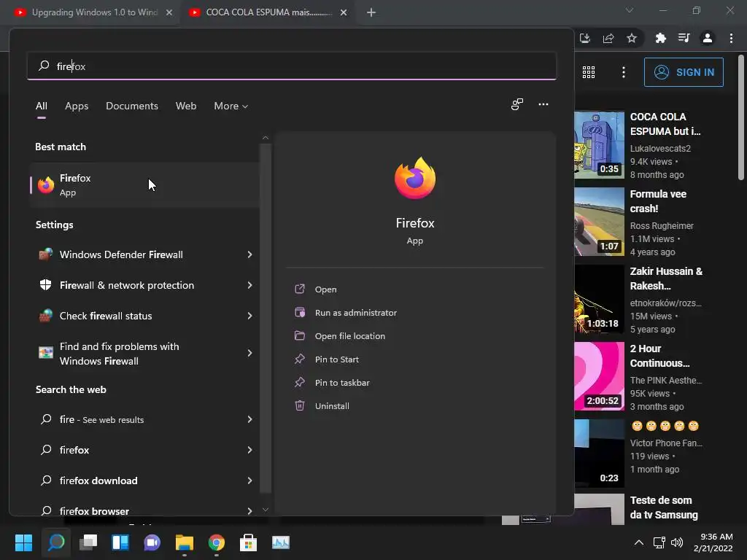Open Widgets from the taskbar
Screen dimensions: 747x560
click(x=120, y=542)
